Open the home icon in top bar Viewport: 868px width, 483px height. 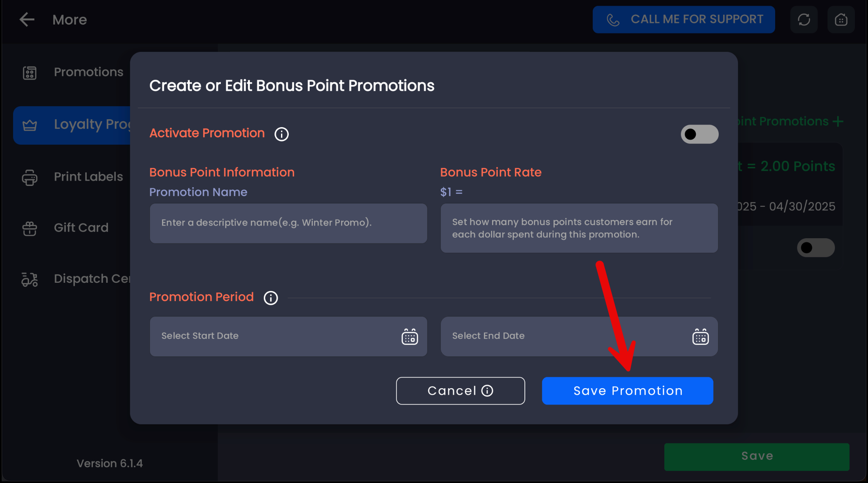coord(841,20)
